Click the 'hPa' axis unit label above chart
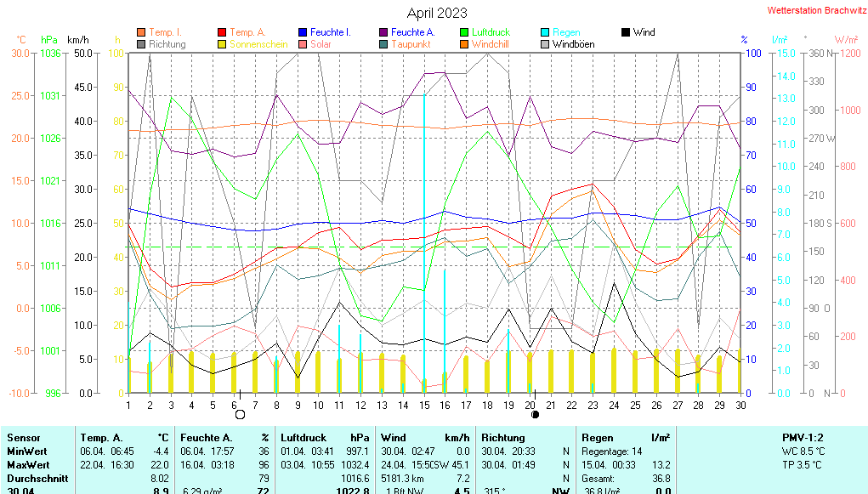Viewport: 868px width, 494px height. pyautogui.click(x=49, y=40)
